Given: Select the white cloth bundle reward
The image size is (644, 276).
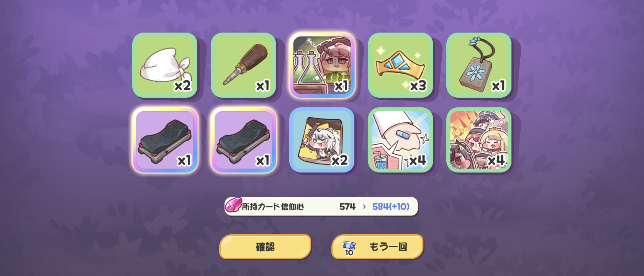Looking at the screenshot, I should pos(165,65).
